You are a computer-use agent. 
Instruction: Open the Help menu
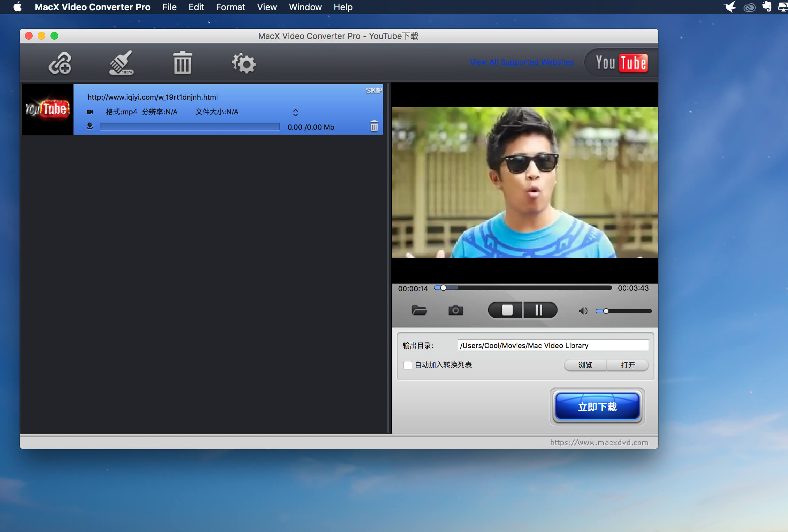(x=343, y=7)
